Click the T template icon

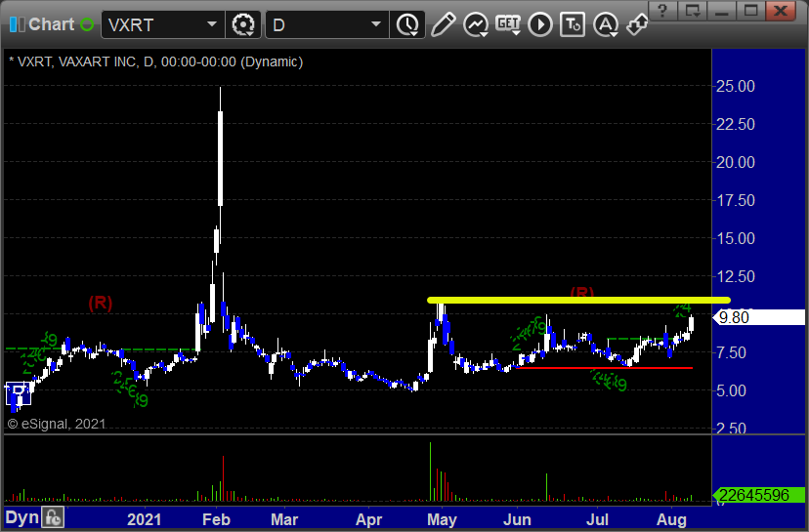573,24
